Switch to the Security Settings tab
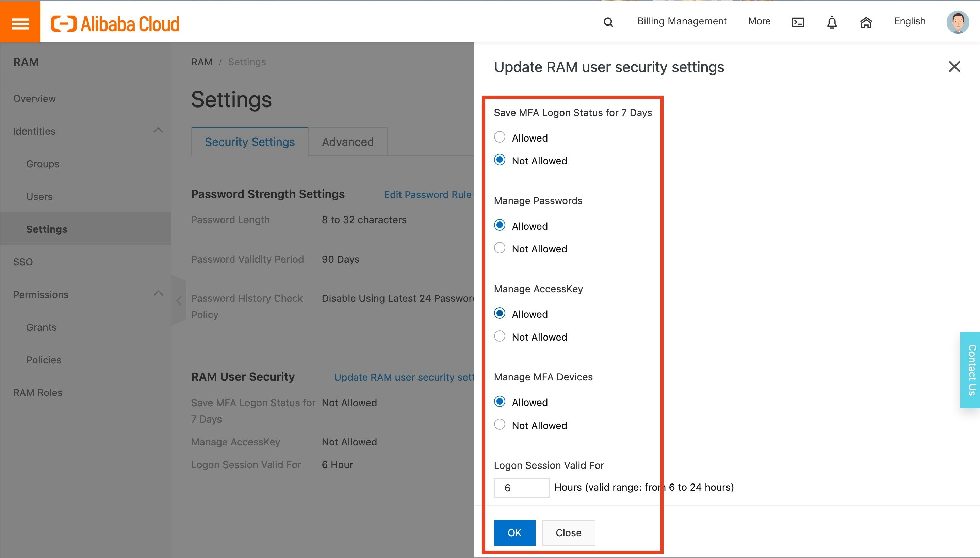Viewport: 980px width, 558px height. (x=249, y=142)
